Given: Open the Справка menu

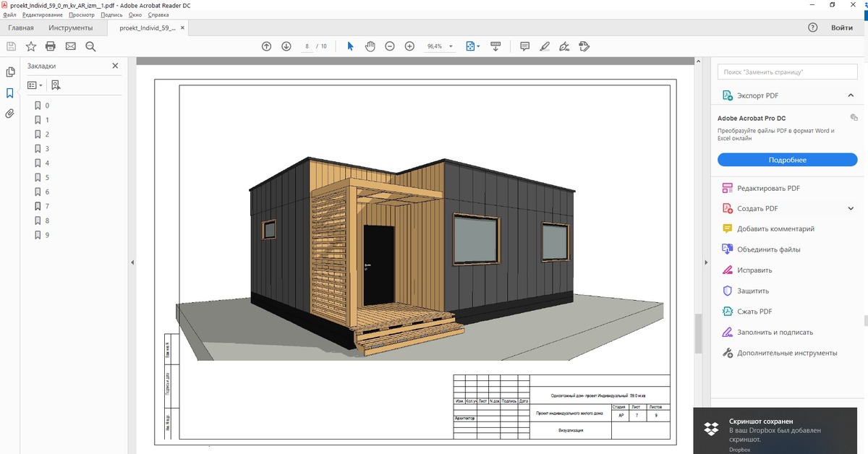Looking at the screenshot, I should [158, 14].
